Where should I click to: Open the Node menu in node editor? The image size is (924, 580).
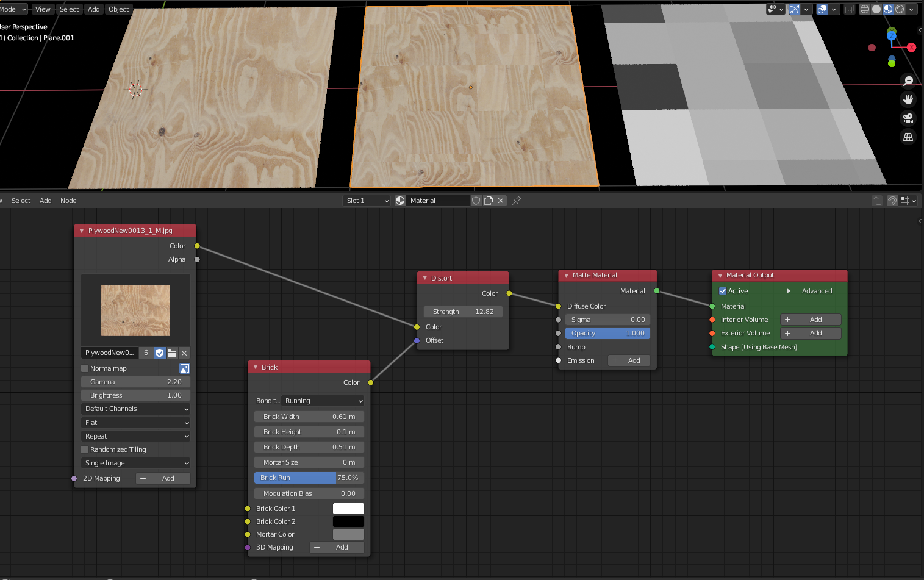coord(68,201)
